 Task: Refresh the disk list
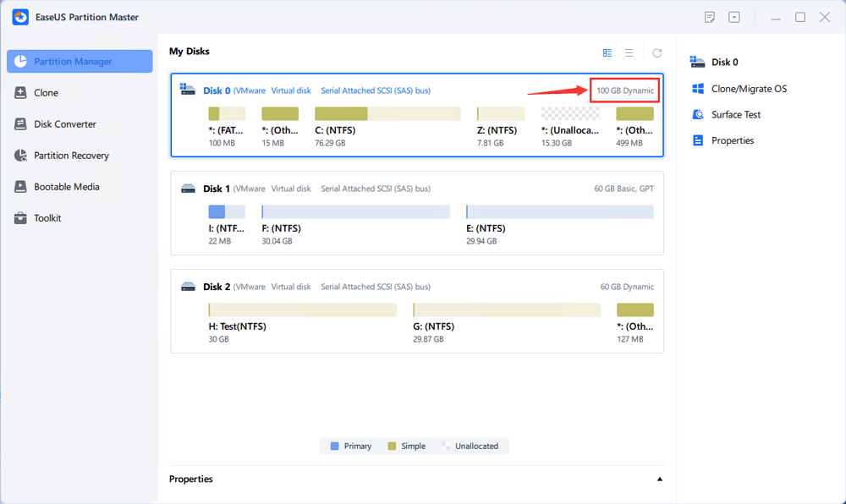pyautogui.click(x=657, y=52)
